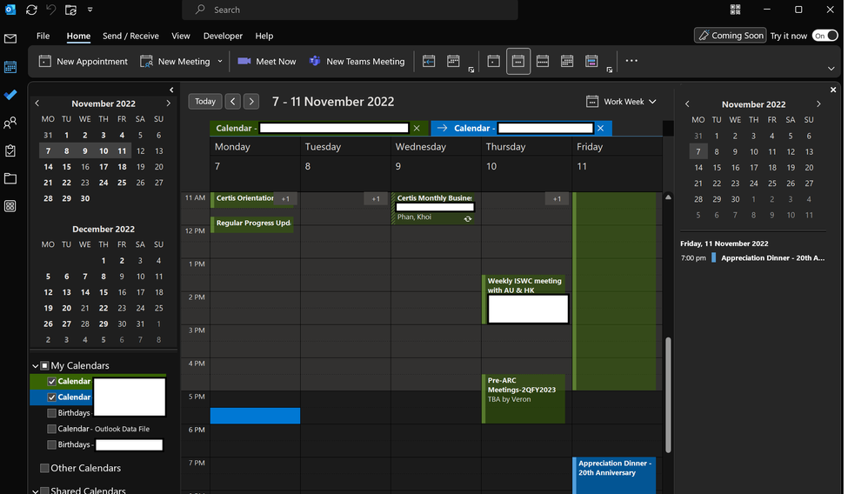
Task: Go forward to next week arrow
Action: pyautogui.click(x=251, y=102)
